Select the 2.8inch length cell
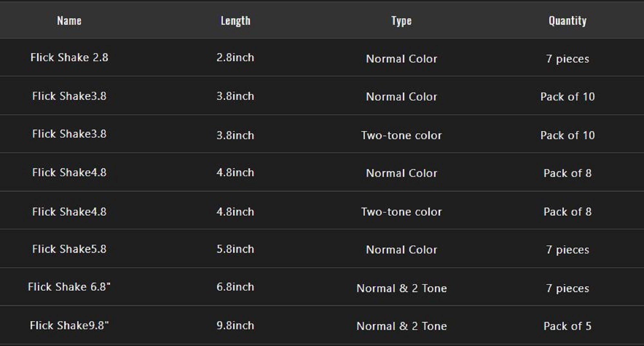 pyautogui.click(x=235, y=58)
